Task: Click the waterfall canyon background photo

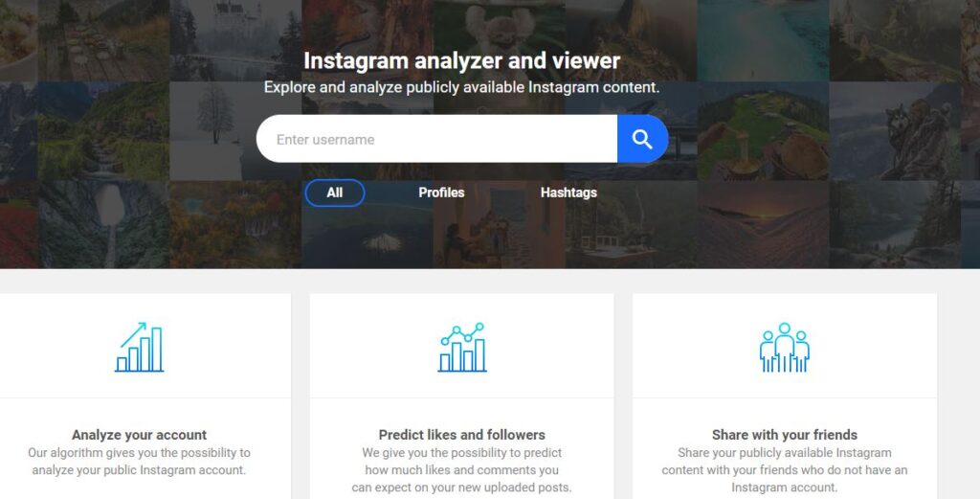Action: (103, 225)
